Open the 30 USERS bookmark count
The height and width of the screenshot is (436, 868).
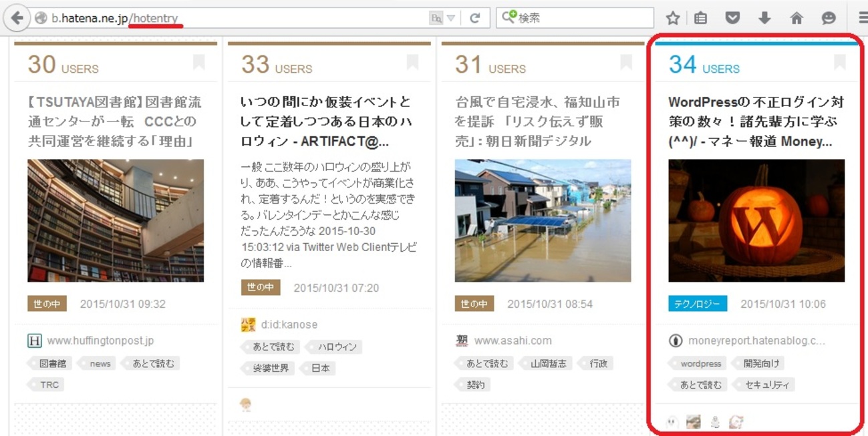[x=63, y=65]
